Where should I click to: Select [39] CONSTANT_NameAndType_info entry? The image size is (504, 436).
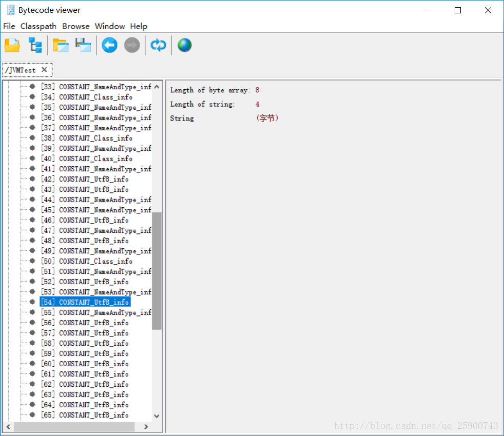96,148
